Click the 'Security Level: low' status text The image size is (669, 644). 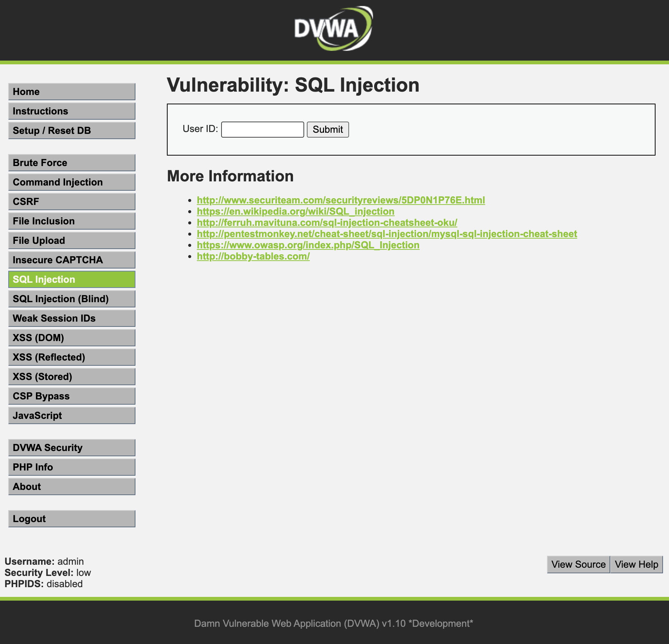tap(48, 573)
